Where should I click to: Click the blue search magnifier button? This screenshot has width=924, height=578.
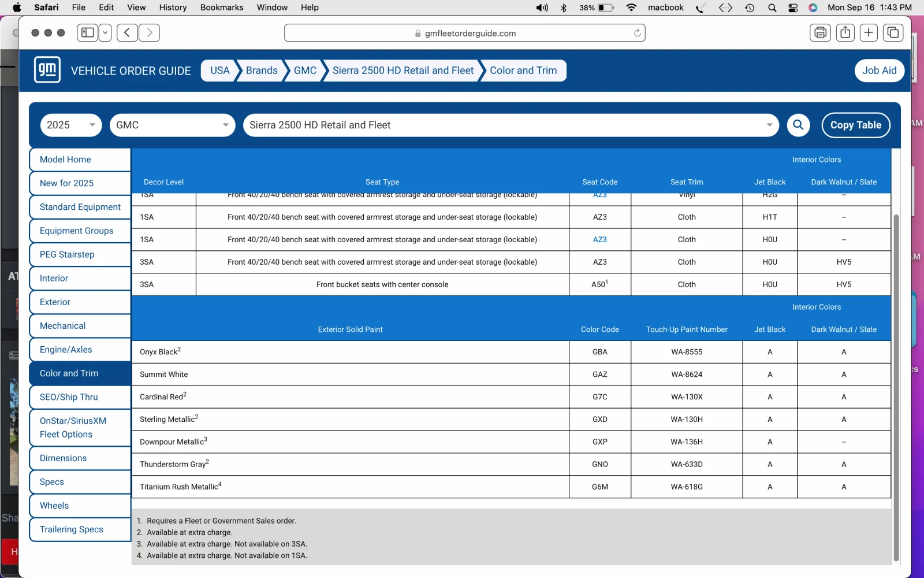click(798, 125)
